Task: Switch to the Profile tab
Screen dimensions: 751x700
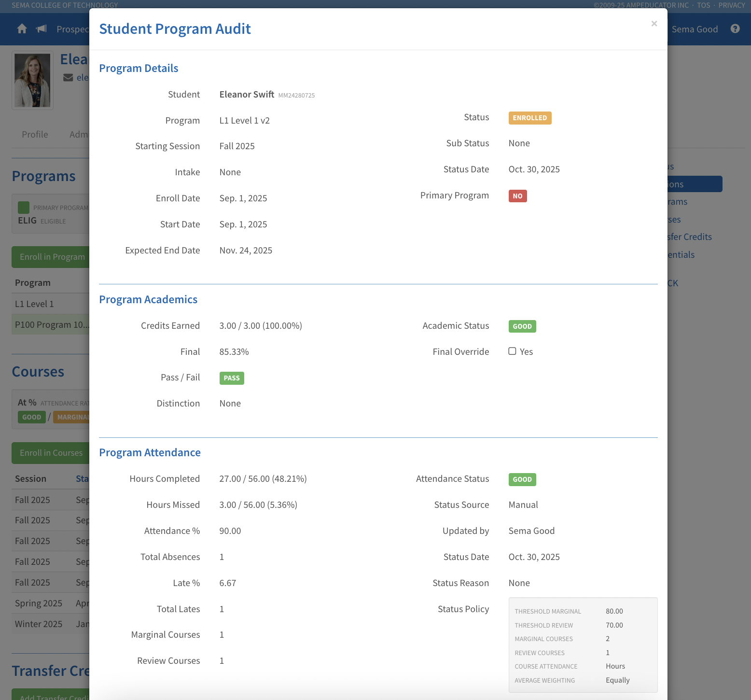Action: click(x=35, y=135)
